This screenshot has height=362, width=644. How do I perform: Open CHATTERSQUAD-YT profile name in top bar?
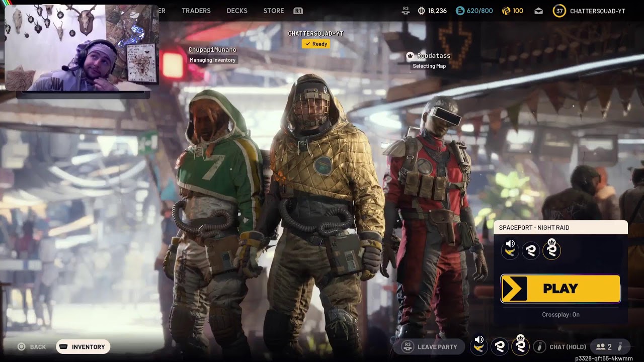coord(597,11)
